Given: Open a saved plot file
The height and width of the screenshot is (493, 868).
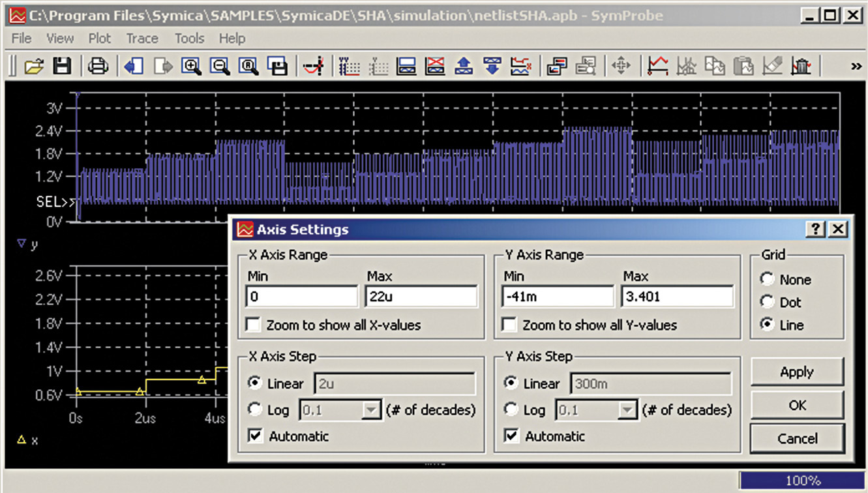Looking at the screenshot, I should pos(35,65).
